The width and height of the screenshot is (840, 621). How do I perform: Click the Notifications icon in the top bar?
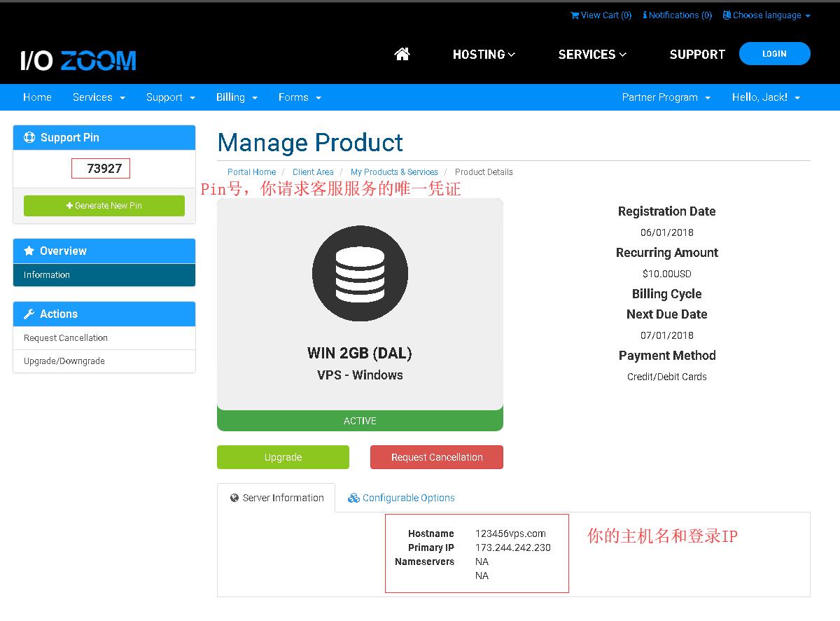[x=645, y=15]
